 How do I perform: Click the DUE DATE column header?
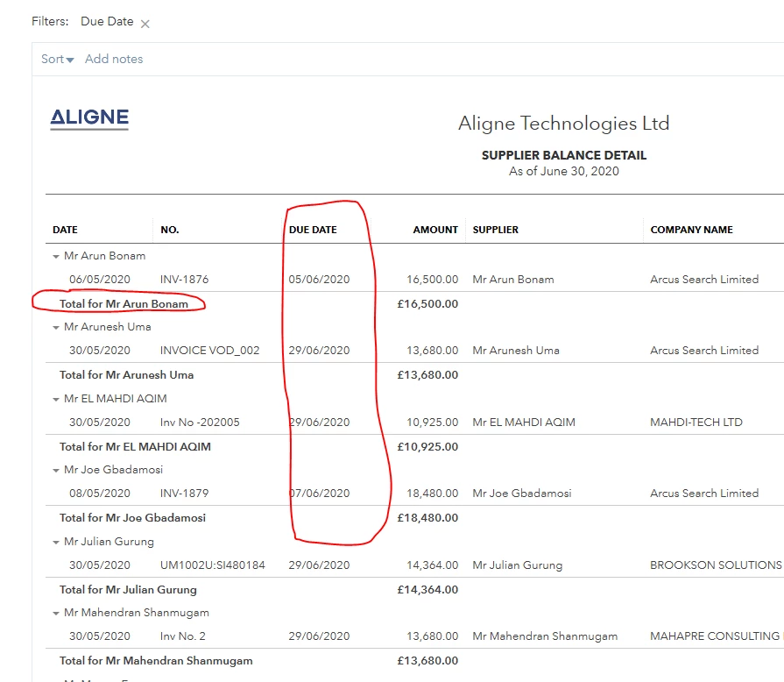pyautogui.click(x=313, y=230)
